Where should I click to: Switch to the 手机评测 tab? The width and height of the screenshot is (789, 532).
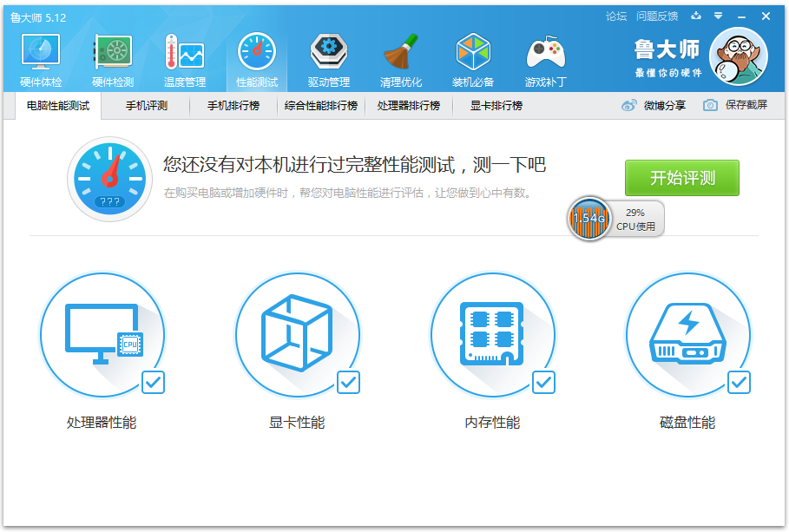pos(146,106)
